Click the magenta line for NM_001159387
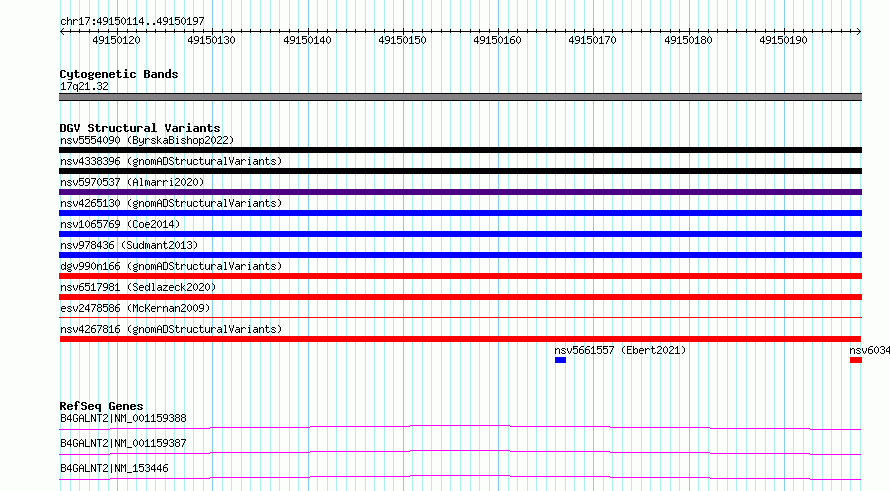Viewport: 890px width, 491px height. tap(460, 452)
